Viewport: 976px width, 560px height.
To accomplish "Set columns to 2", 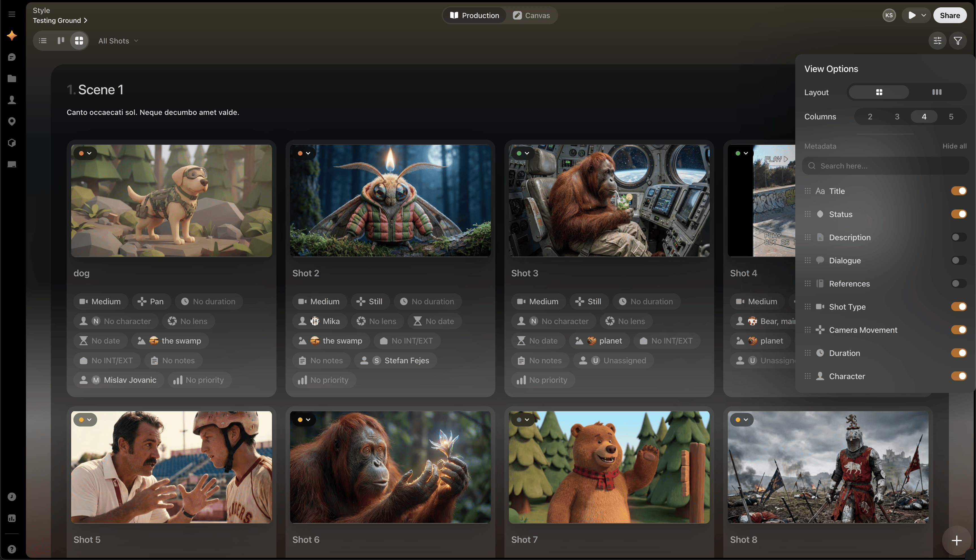I will pos(870,117).
